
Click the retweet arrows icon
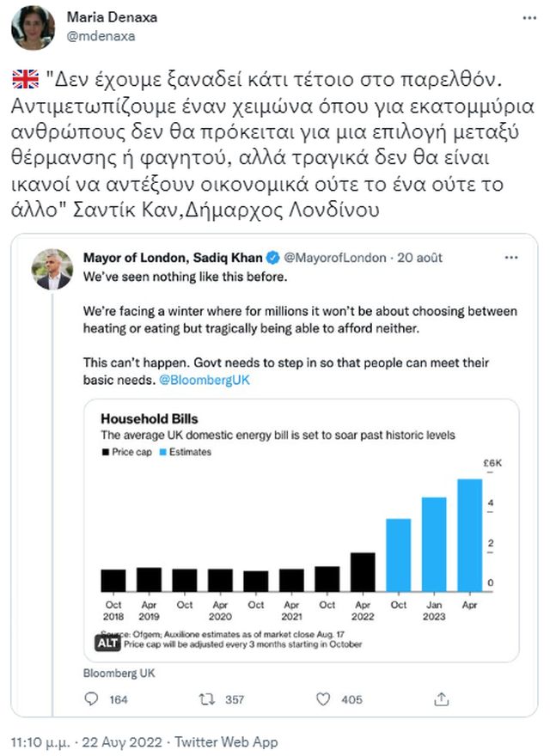pyautogui.click(x=206, y=699)
